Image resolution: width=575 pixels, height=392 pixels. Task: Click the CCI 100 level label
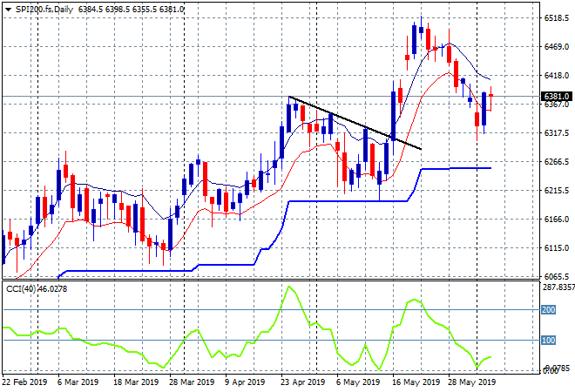[x=548, y=341]
